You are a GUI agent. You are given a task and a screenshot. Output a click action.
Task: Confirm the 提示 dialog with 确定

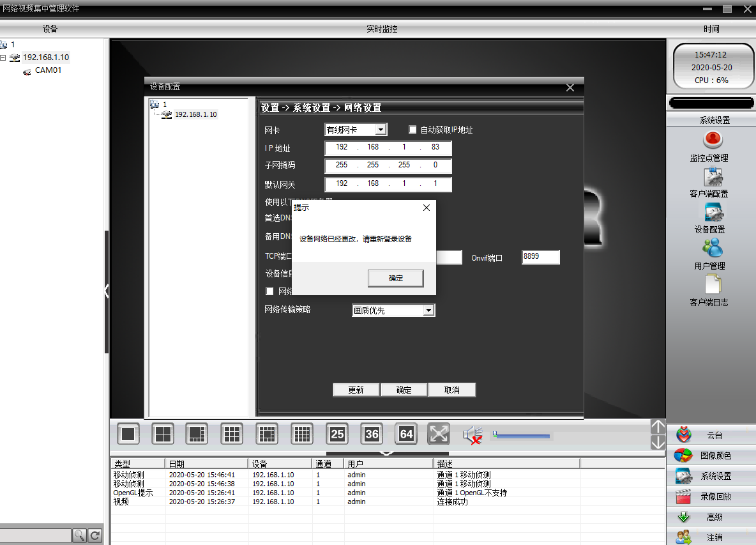(x=396, y=279)
